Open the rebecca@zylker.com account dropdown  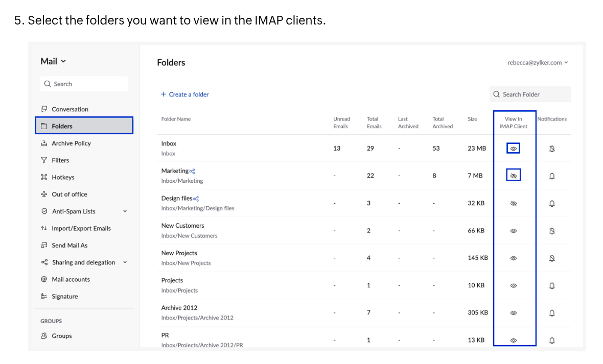pyautogui.click(x=538, y=63)
